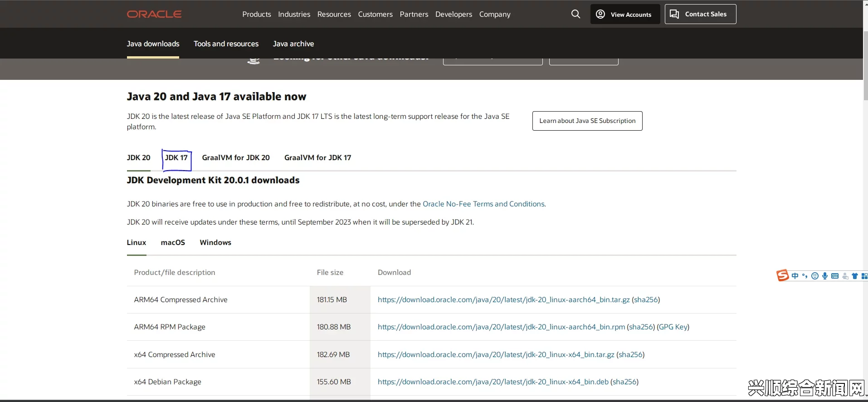Open the Company menu
This screenshot has height=402, width=868.
pos(495,14)
